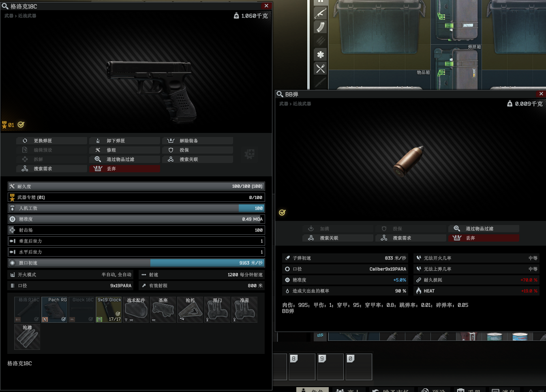Click 搜索需求 in the BB弹 window

tap(411, 238)
